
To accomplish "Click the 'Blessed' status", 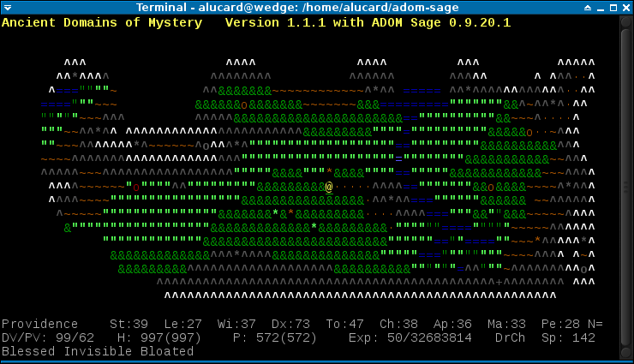I will click(28, 351).
